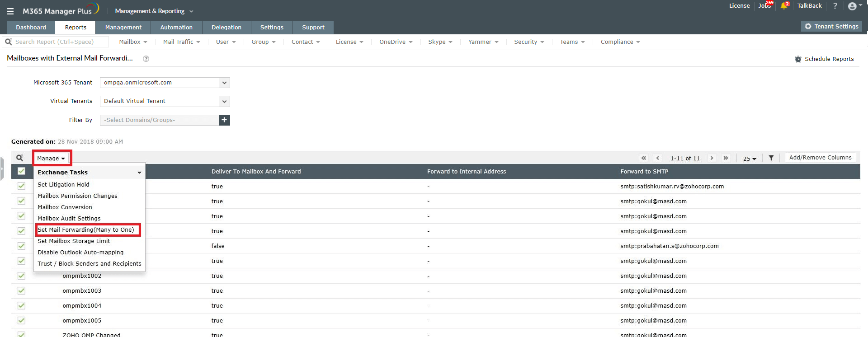
Task: Select Set Mailbox Storage Limit option
Action: click(74, 241)
